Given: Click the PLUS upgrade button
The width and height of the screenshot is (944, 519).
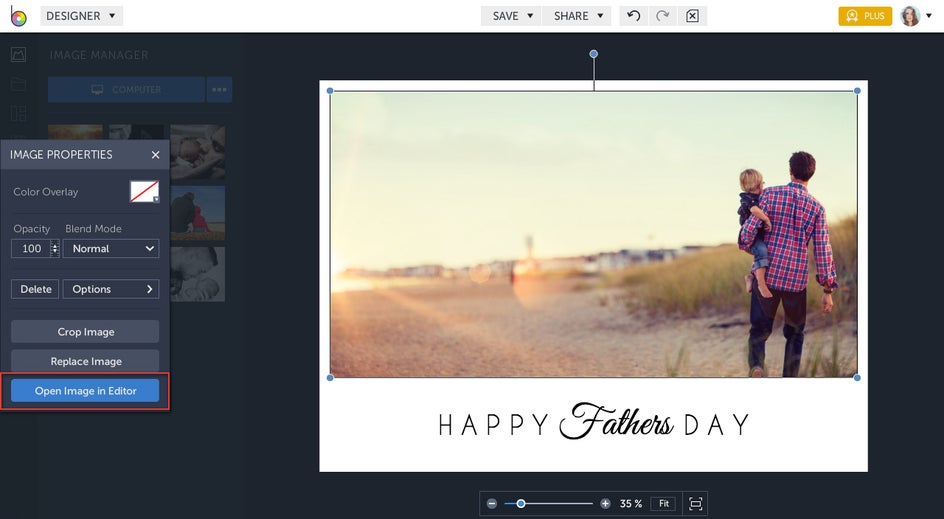Looking at the screenshot, I should 865,16.
